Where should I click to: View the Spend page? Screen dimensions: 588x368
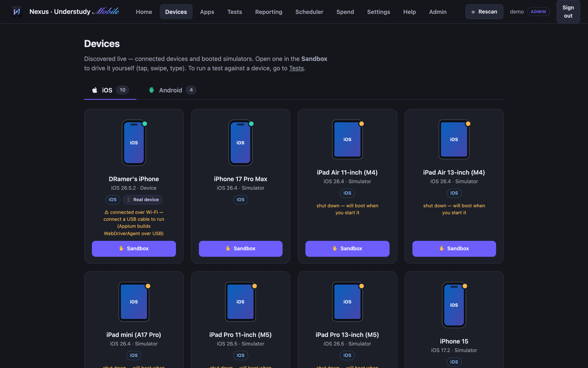[x=345, y=12]
